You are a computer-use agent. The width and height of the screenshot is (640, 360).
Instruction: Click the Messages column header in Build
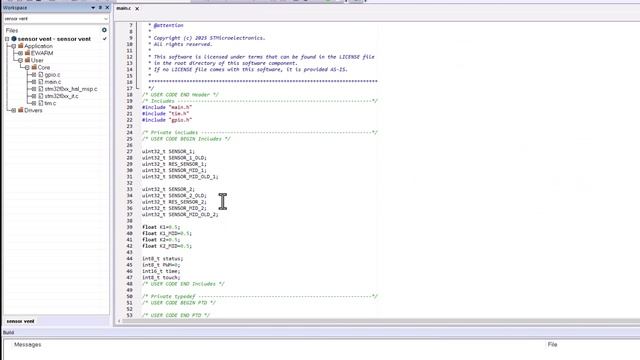(27, 345)
